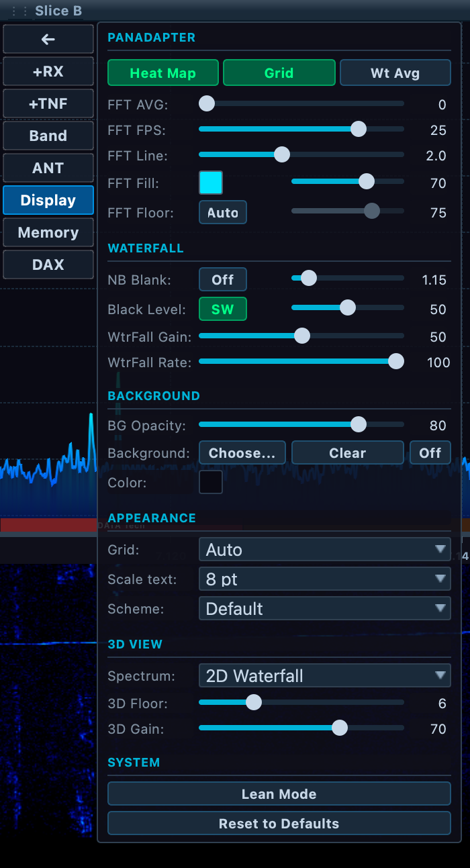Click the 3D VIEW section heading
This screenshot has height=868, width=470.
point(135,644)
